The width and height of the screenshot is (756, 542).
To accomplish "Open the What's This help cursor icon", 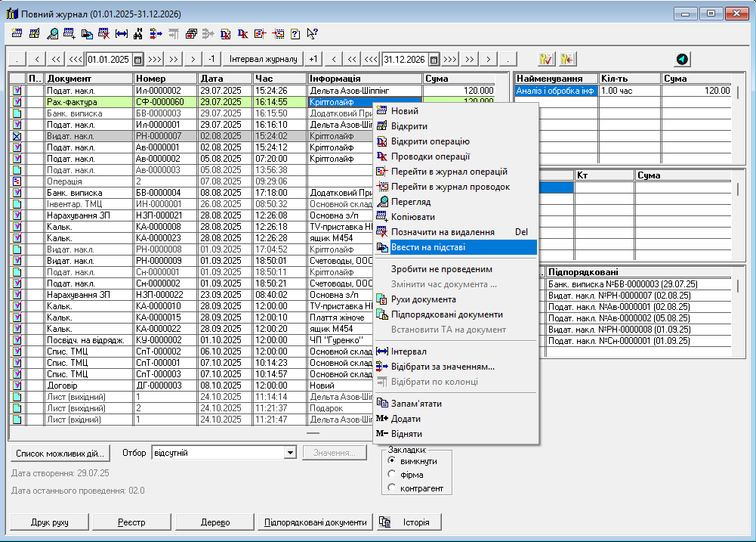I will 312,33.
